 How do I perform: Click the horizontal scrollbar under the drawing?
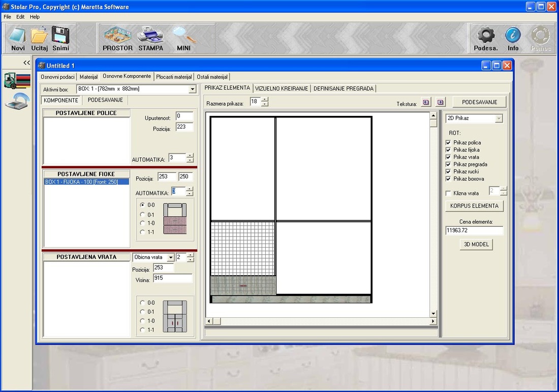click(320, 321)
